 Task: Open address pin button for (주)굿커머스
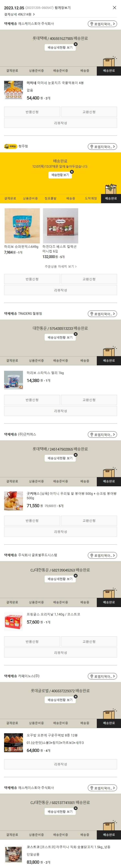tap(102, 435)
